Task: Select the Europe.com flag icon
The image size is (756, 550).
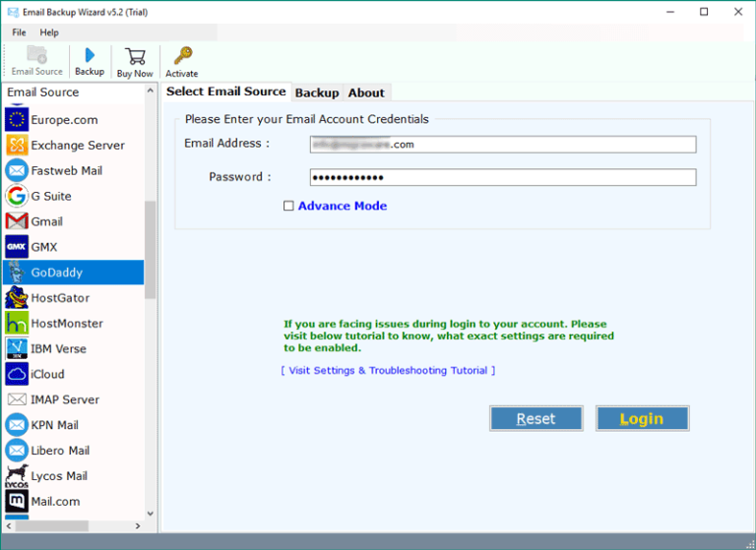Action: pyautogui.click(x=17, y=120)
